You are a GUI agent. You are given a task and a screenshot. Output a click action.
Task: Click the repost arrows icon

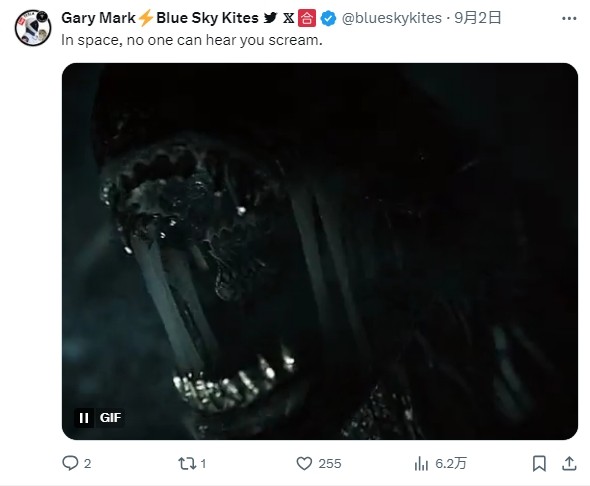tap(187, 463)
